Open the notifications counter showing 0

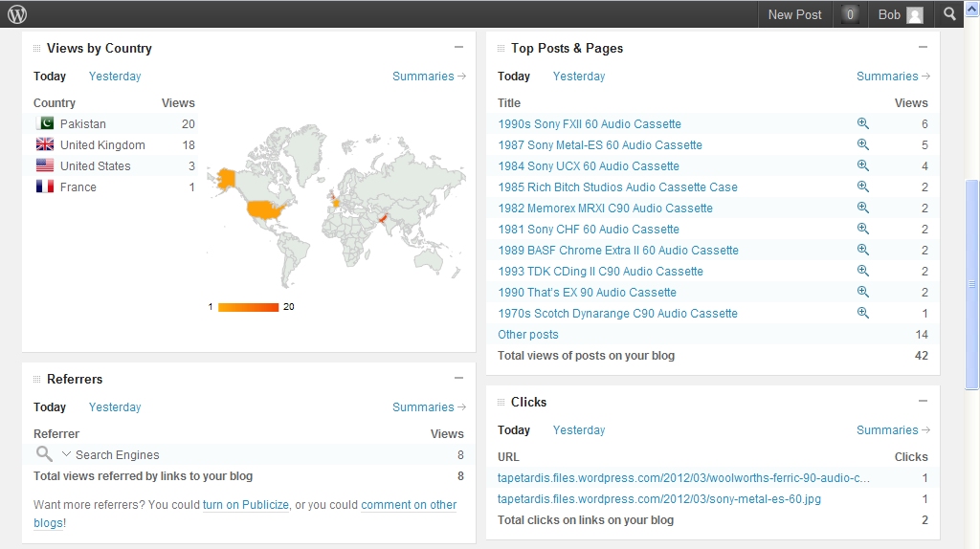(x=850, y=14)
